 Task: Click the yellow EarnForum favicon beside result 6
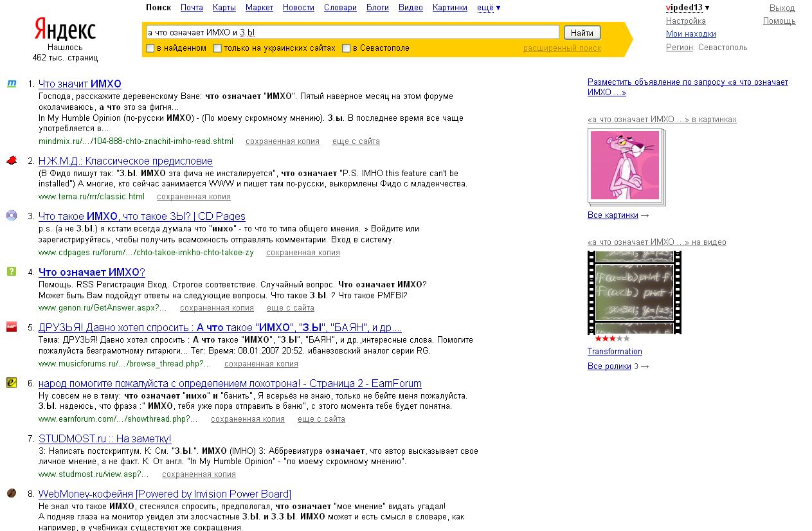pyautogui.click(x=12, y=382)
